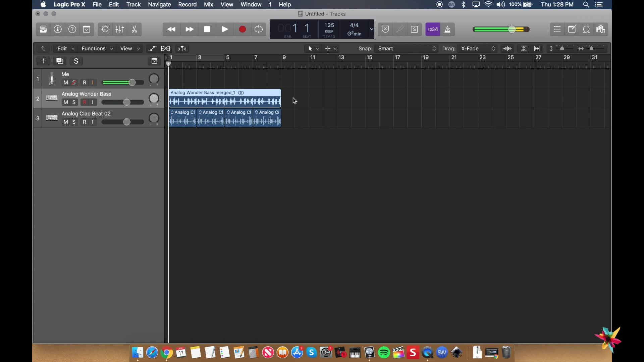Open the Library panel
The width and height of the screenshot is (644, 362).
click(43, 29)
